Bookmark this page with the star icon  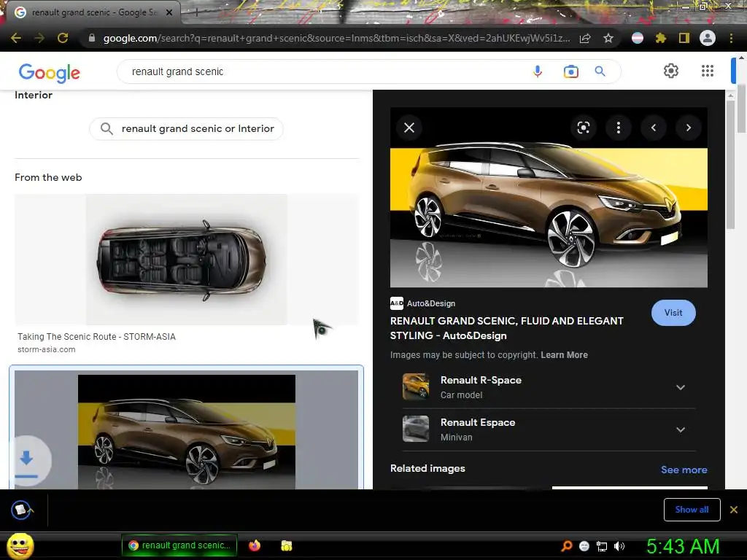click(608, 38)
